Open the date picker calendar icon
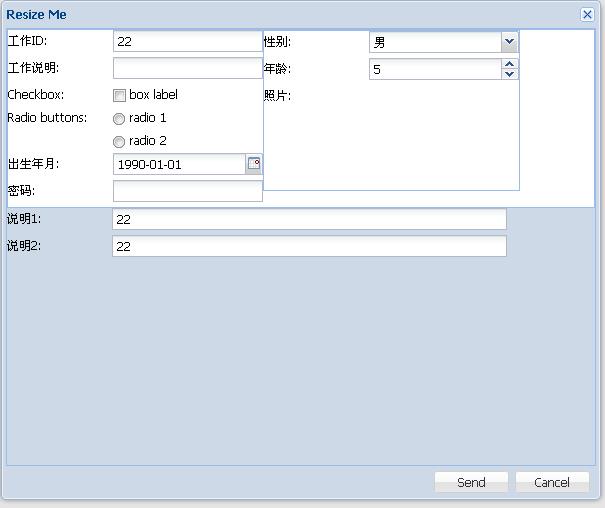Screen dimensions: 605x508 click(x=254, y=164)
